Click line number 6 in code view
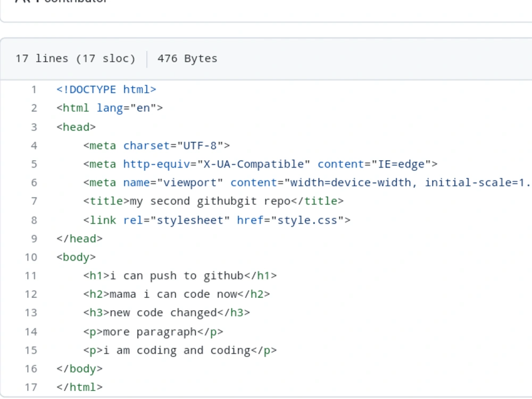Image resolution: width=532 pixels, height=399 pixels. (x=34, y=183)
